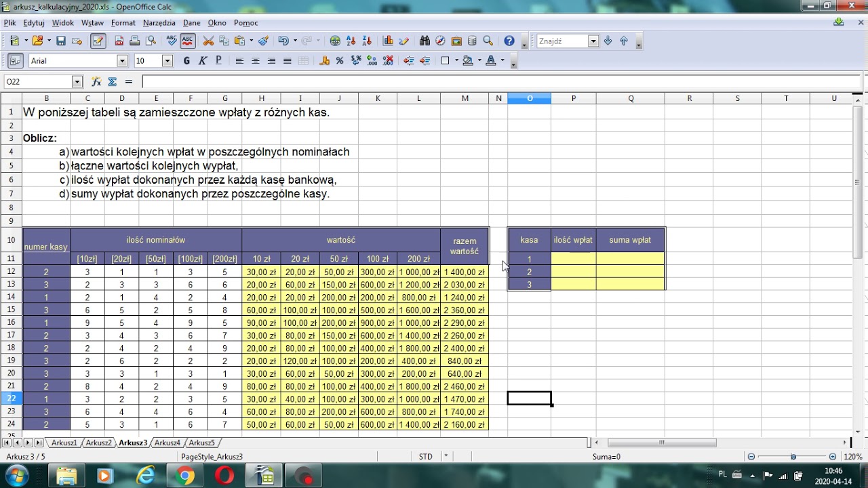Toggle underline formatting (P)
868x488 pixels.
218,60
